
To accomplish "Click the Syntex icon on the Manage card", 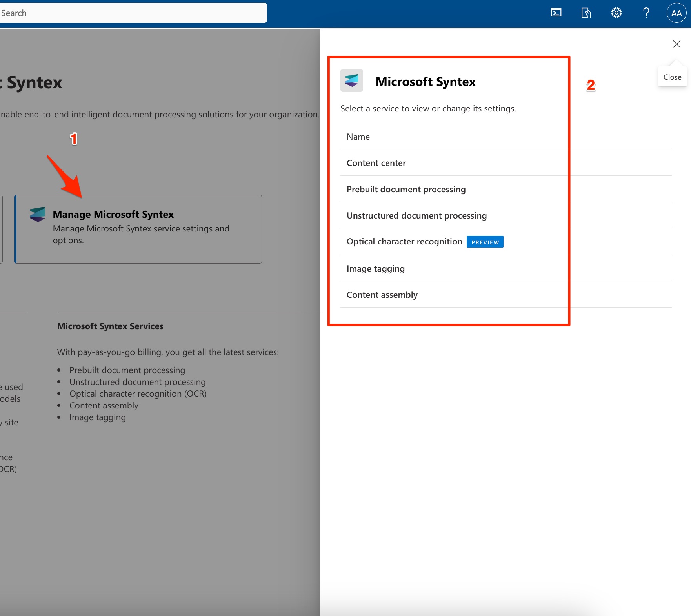I will tap(37, 214).
